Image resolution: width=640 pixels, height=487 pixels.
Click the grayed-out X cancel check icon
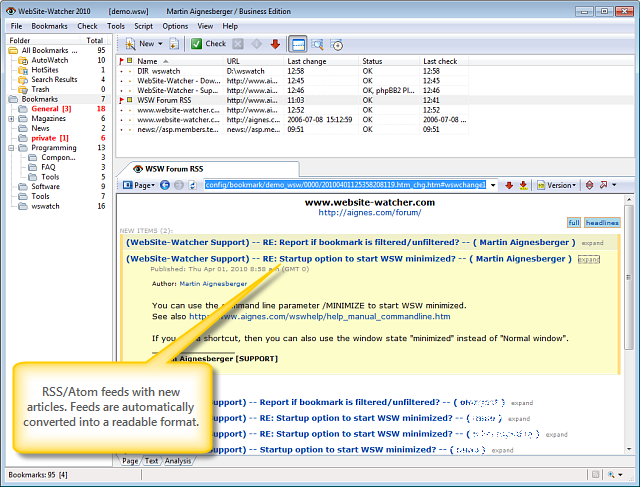coord(238,44)
